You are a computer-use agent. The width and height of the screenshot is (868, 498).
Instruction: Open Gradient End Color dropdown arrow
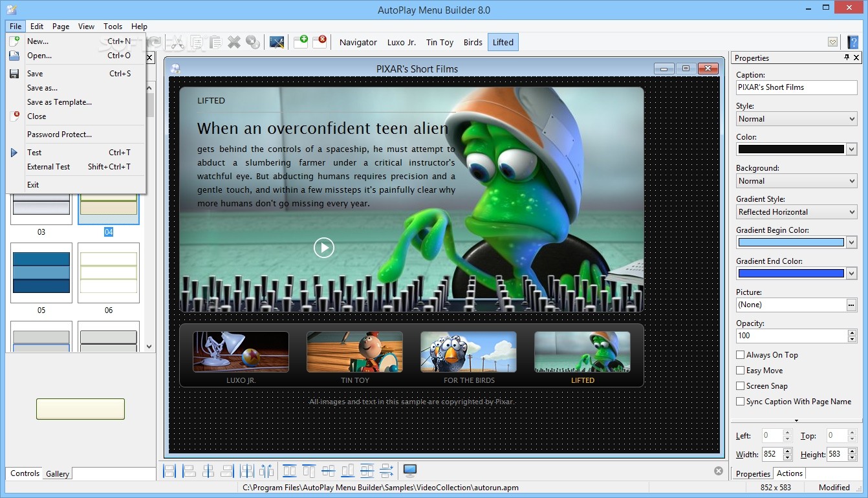851,274
